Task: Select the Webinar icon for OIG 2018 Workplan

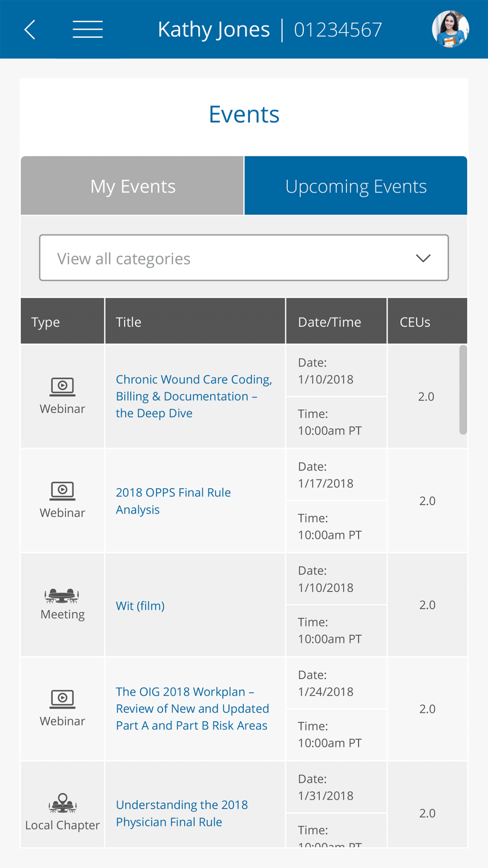Action: [62, 698]
